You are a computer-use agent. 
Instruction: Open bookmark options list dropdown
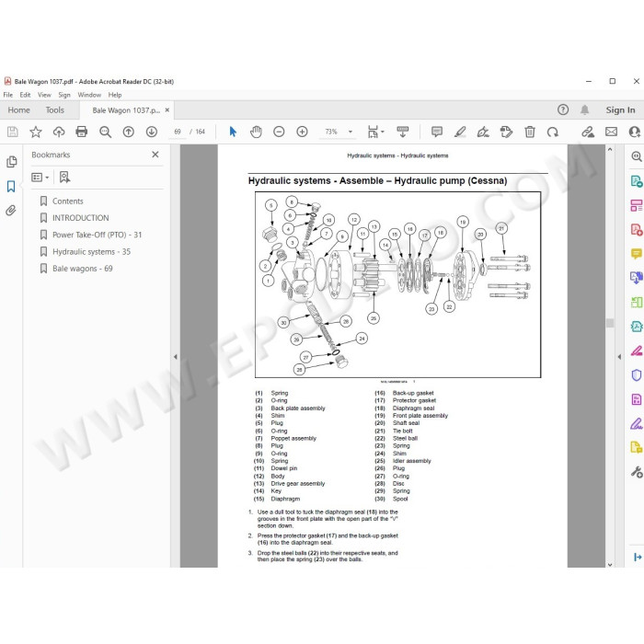point(40,178)
